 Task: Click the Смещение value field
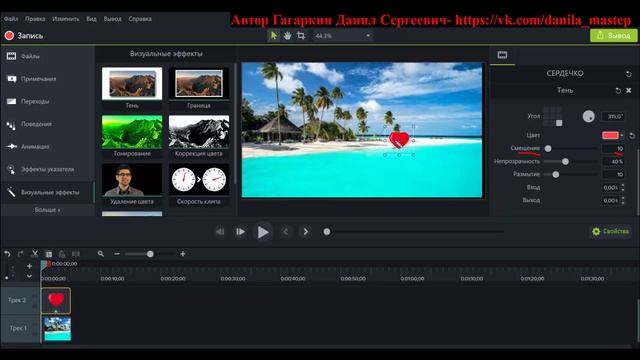coord(613,149)
